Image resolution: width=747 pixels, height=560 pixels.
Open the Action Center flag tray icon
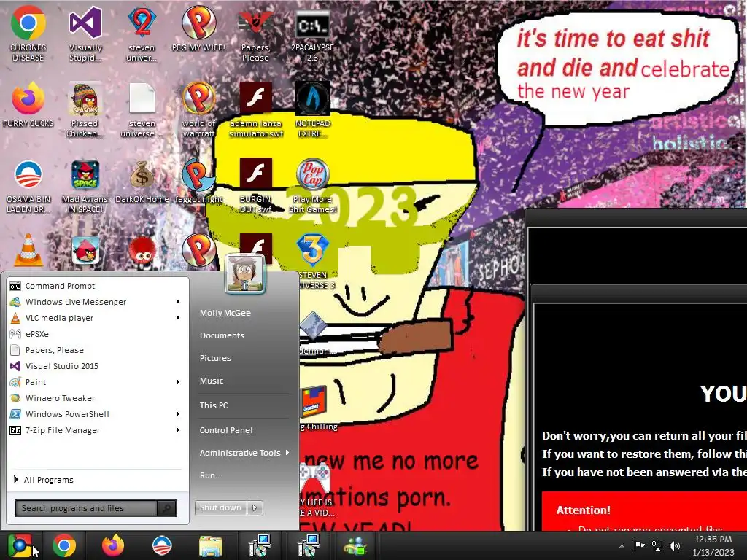639,545
